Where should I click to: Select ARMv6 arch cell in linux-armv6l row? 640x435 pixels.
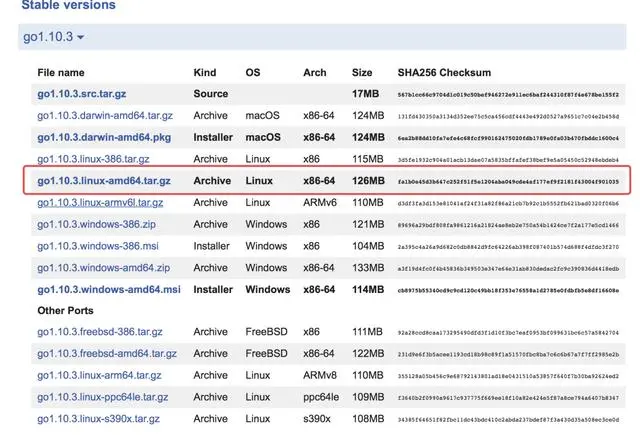pyautogui.click(x=320, y=202)
